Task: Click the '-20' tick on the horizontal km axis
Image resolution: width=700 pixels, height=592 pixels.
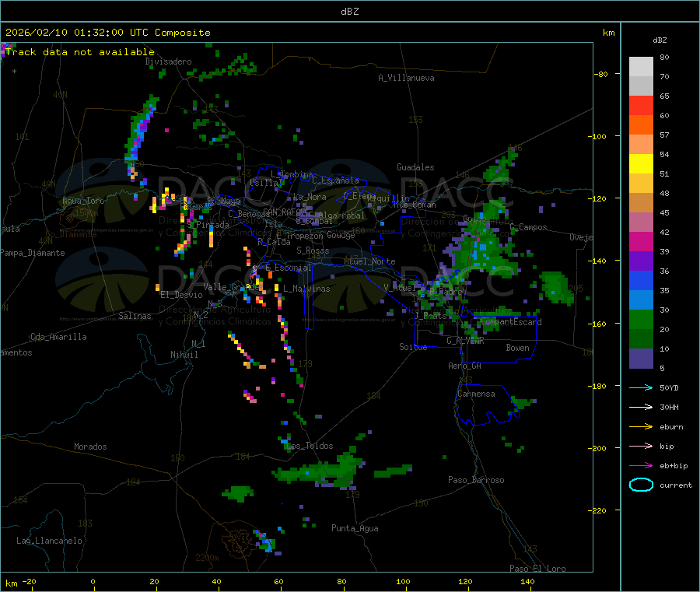Action: point(30,582)
